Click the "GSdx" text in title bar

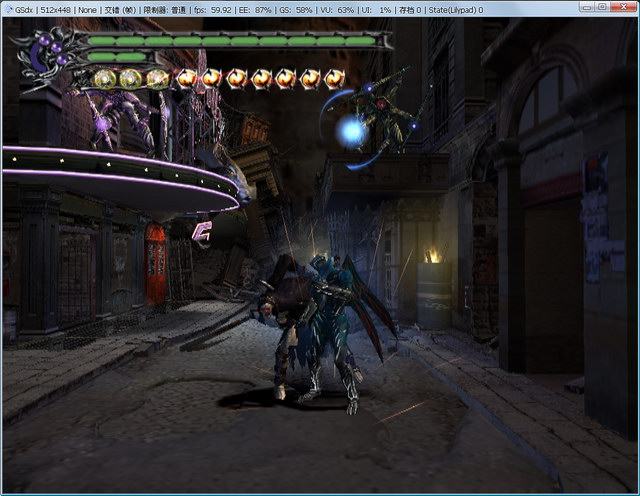click(x=24, y=10)
